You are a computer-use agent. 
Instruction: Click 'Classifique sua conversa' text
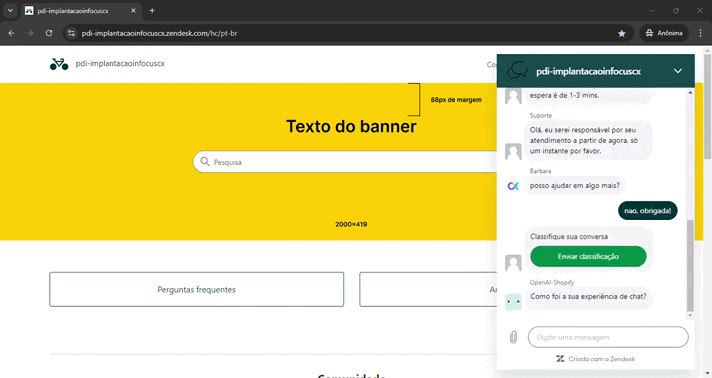[x=569, y=236]
